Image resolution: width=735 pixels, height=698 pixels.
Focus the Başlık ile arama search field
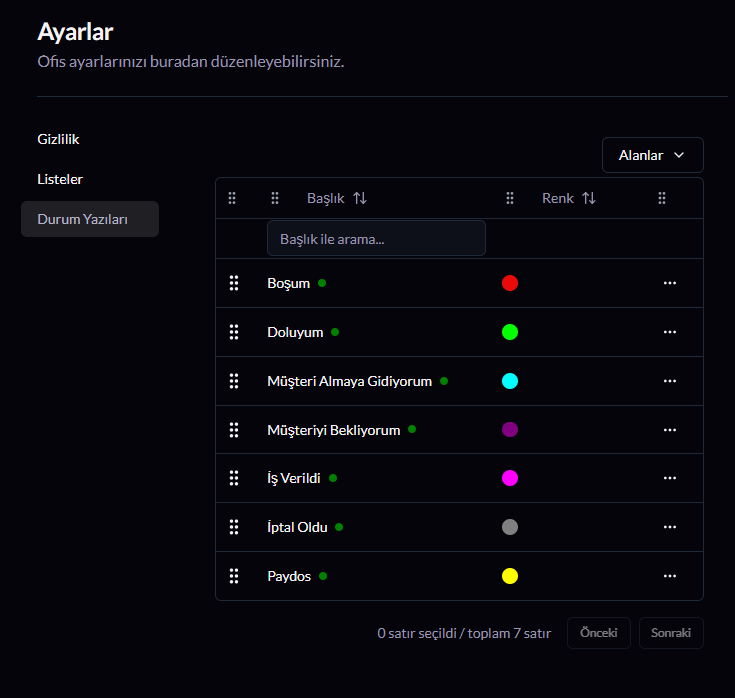coord(376,239)
